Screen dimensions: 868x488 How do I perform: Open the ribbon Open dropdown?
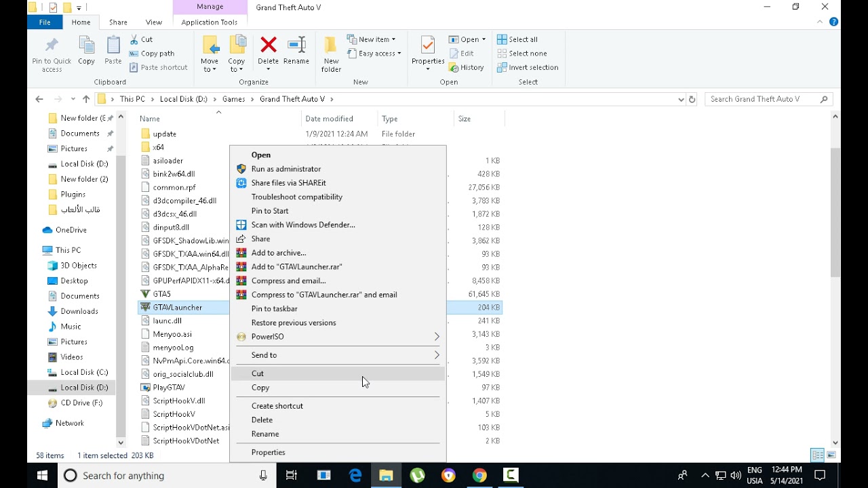point(467,39)
